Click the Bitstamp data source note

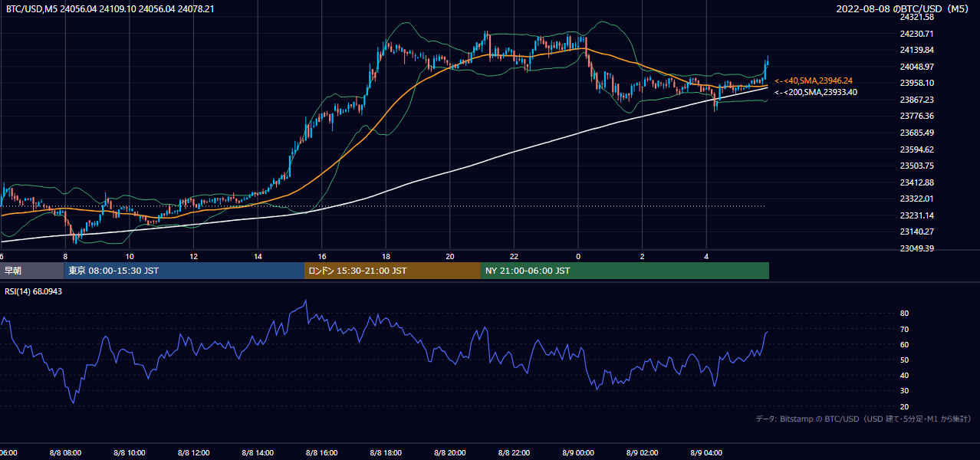[863, 419]
